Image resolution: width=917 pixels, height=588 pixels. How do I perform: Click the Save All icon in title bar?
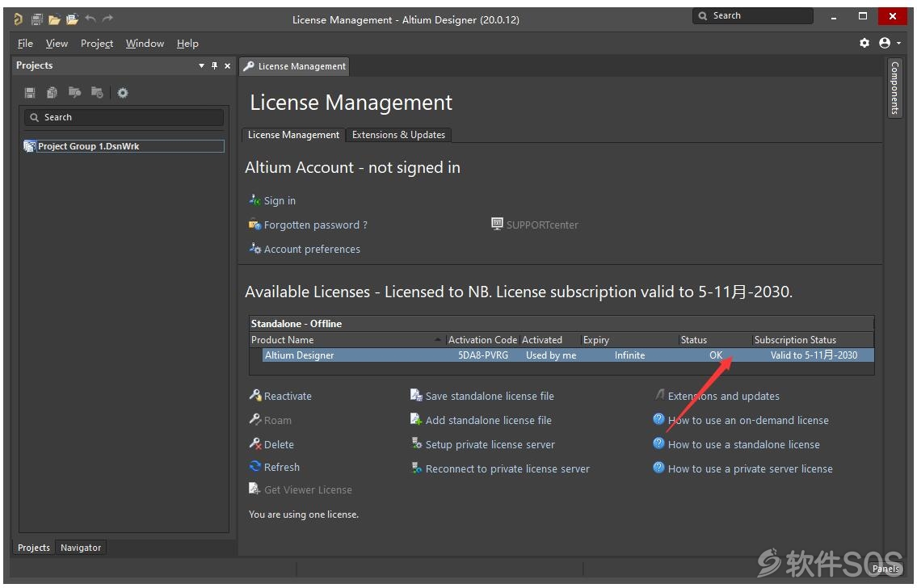point(37,19)
